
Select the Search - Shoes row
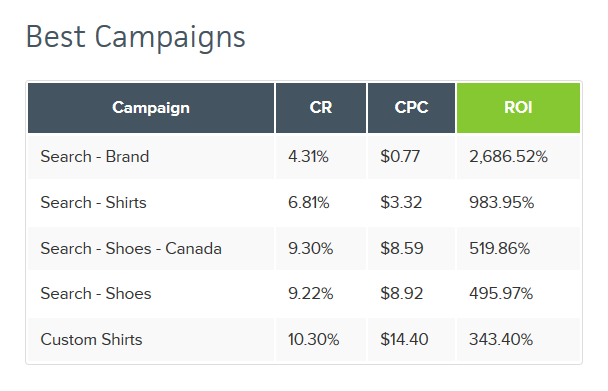[x=304, y=294]
